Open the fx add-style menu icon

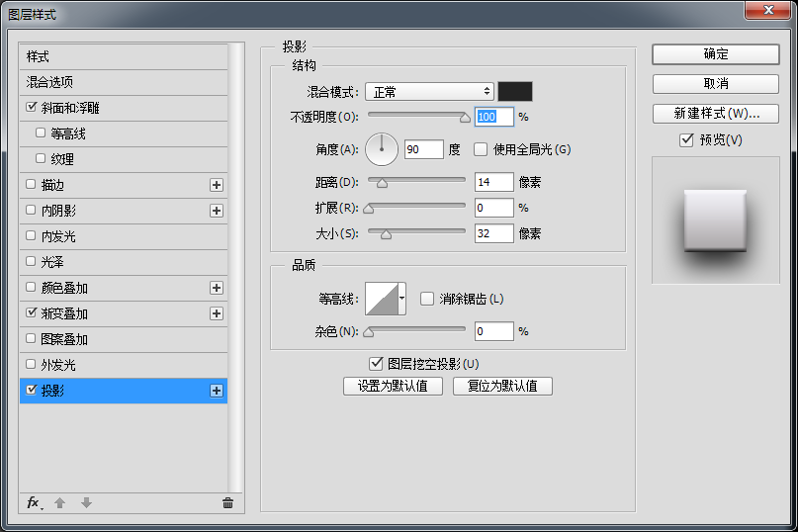(34, 503)
